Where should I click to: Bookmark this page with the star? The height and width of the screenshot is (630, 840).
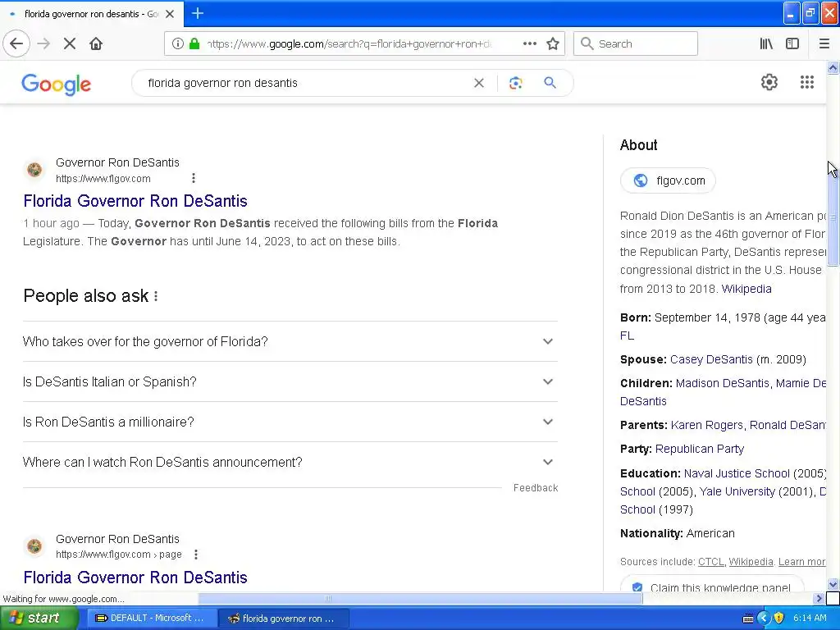click(553, 44)
